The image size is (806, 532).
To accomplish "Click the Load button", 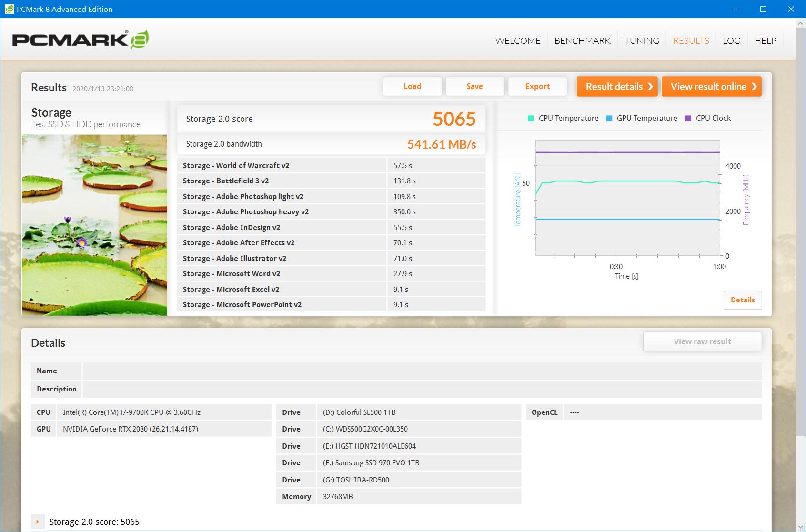I will click(412, 86).
